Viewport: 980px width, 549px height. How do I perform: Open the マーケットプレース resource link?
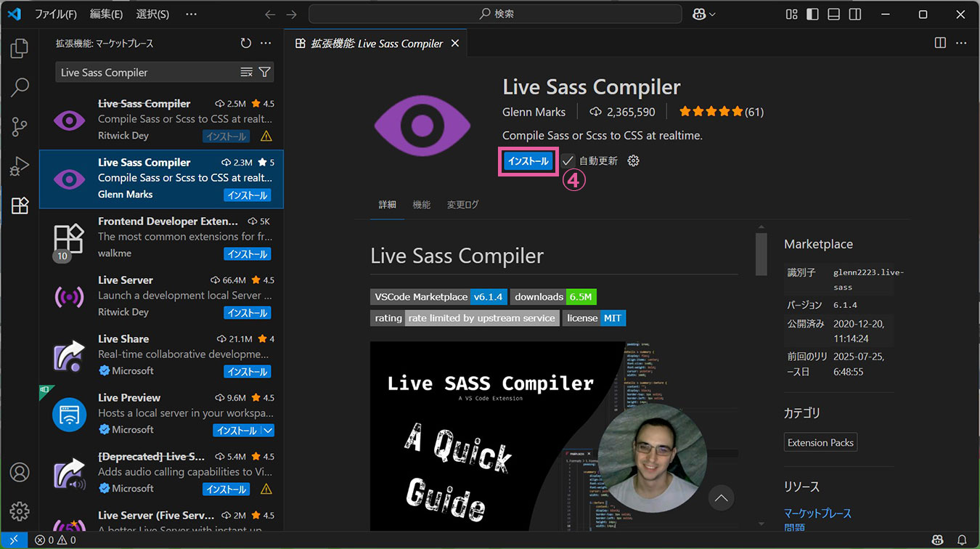pos(817,513)
